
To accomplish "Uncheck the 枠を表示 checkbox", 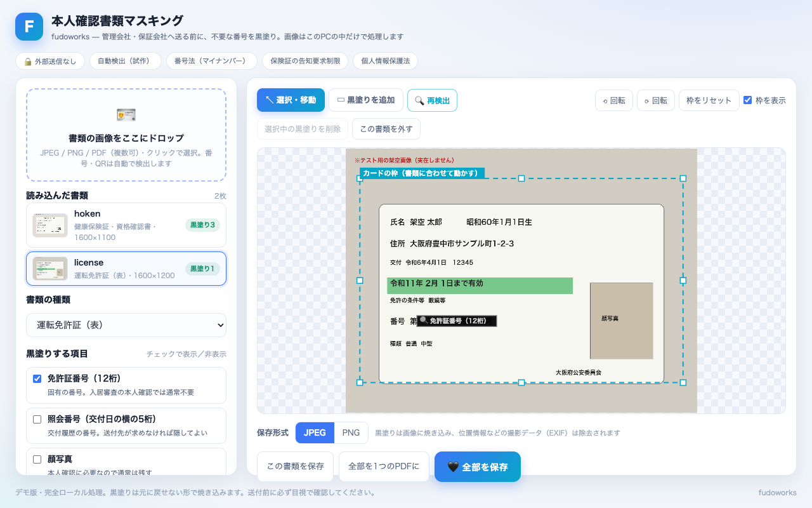I will [x=747, y=100].
